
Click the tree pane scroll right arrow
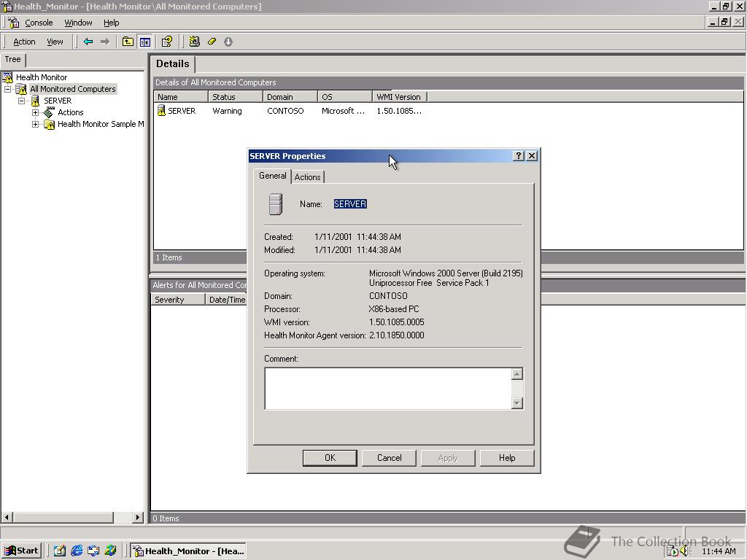click(138, 517)
